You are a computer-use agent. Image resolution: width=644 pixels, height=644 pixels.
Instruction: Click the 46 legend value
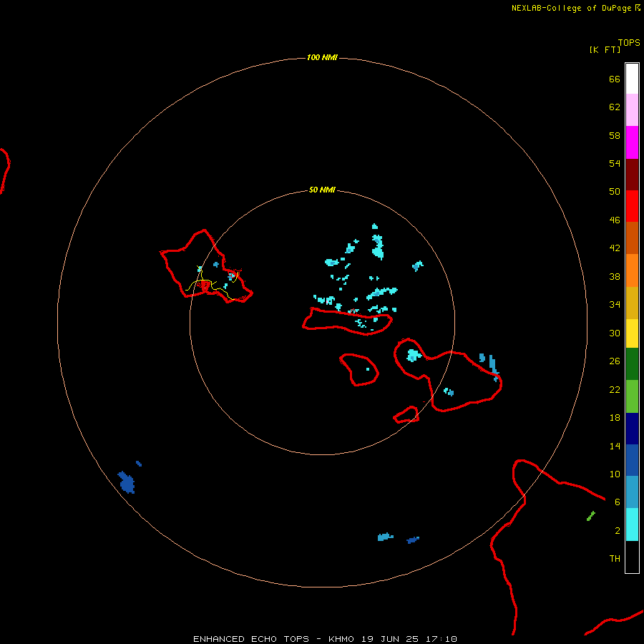615,220
